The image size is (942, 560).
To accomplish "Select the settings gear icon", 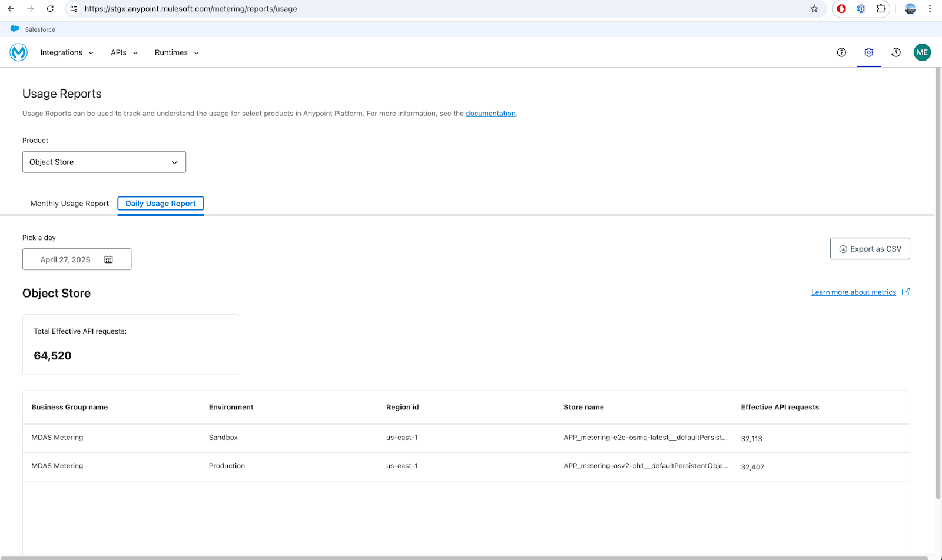I will [868, 52].
